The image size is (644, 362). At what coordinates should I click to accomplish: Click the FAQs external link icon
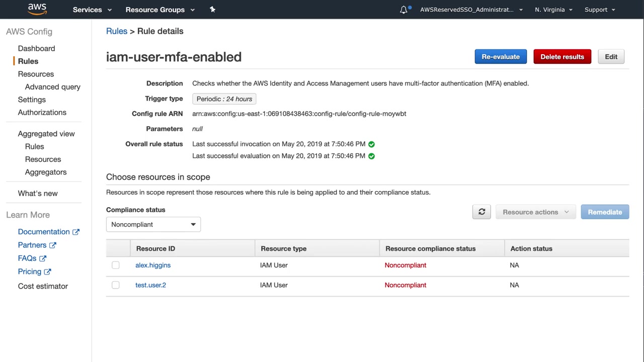[43, 258]
